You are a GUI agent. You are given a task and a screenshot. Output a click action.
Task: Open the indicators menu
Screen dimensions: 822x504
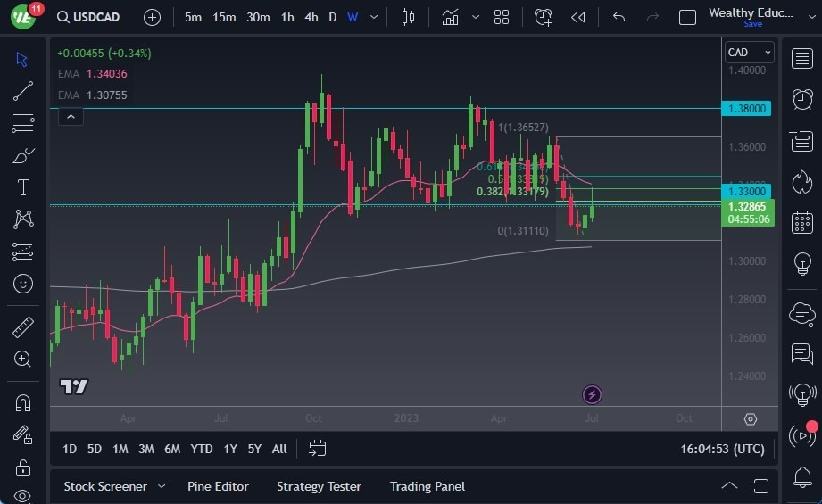(451, 17)
